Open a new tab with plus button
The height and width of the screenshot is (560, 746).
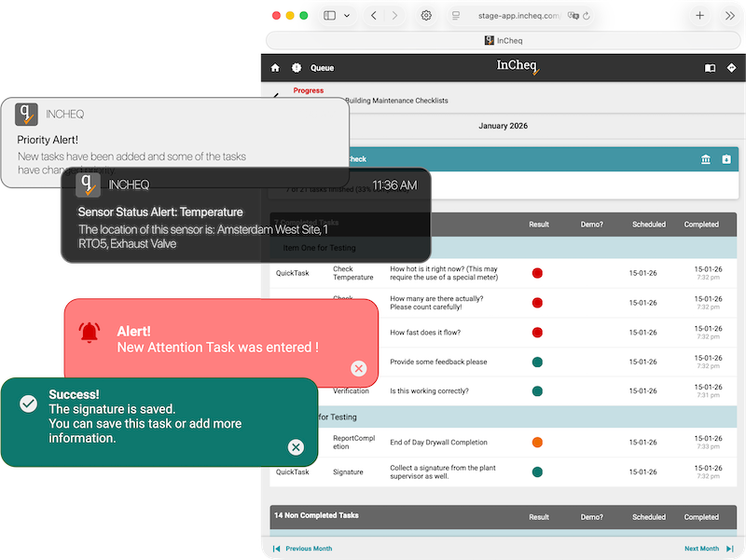pos(700,16)
